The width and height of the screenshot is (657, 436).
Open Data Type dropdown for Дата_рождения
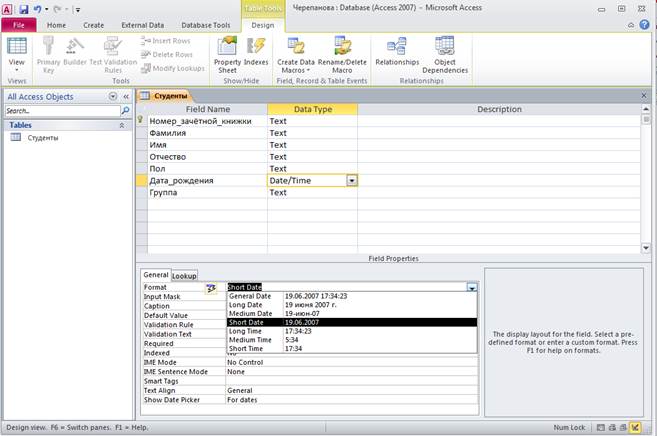pyautogui.click(x=352, y=181)
